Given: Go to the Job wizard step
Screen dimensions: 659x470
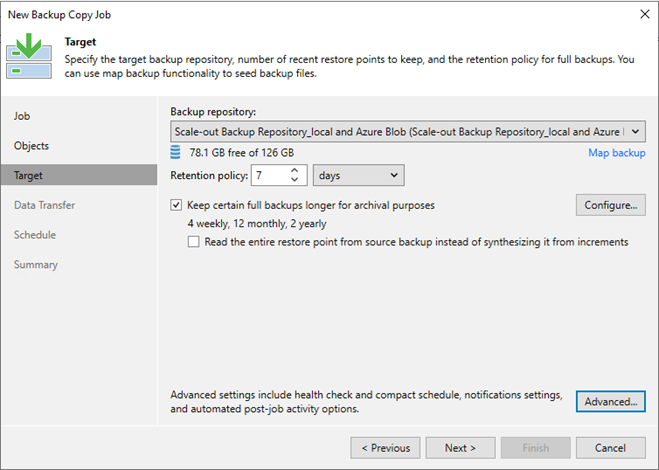Looking at the screenshot, I should click(x=22, y=116).
